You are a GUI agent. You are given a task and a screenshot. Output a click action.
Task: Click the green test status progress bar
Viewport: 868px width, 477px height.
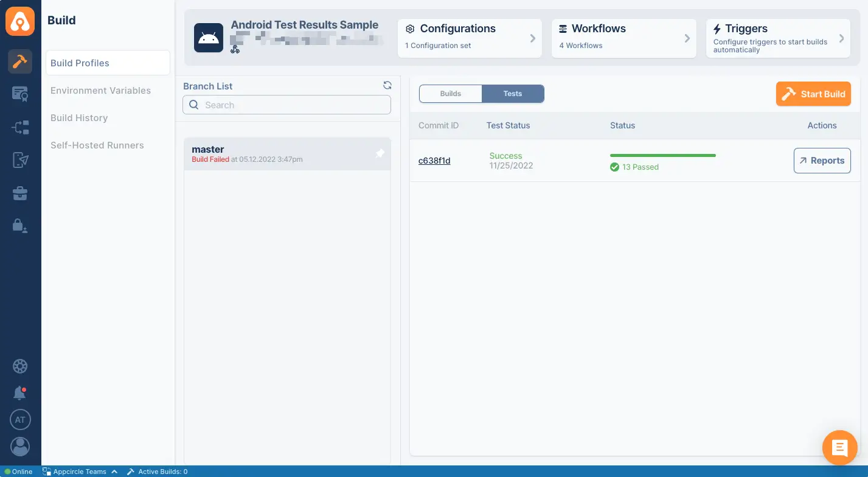tap(663, 156)
